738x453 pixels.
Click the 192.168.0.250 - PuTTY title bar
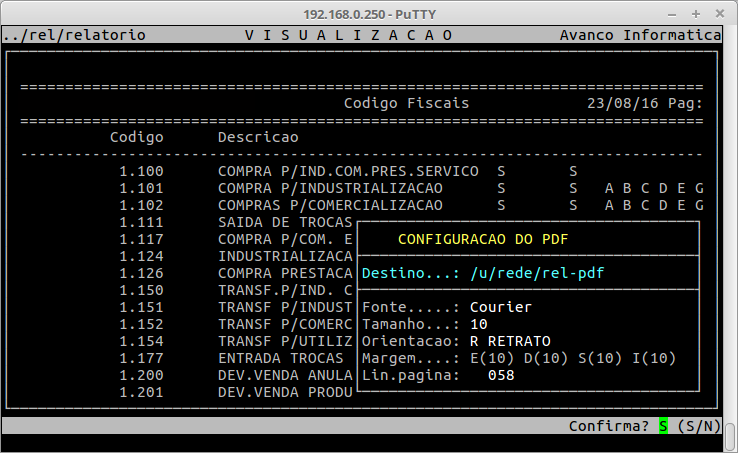click(368, 12)
